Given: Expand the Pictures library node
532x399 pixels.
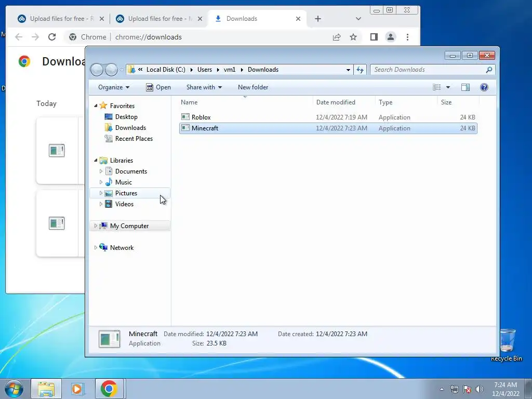Looking at the screenshot, I should (x=101, y=193).
